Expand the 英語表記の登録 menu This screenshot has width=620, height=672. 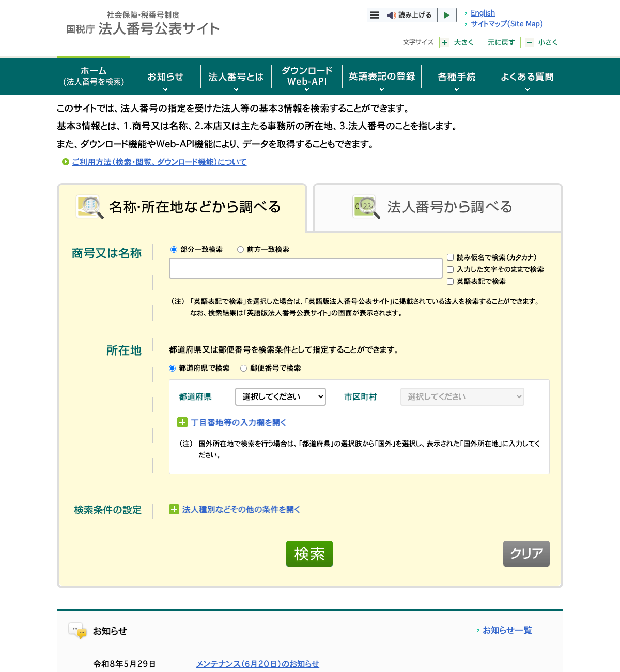[x=382, y=77]
